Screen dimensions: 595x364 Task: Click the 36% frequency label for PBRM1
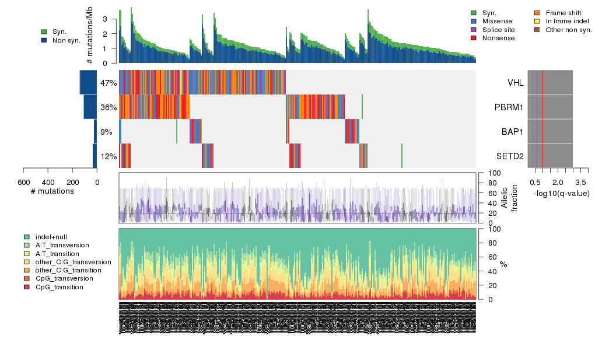coord(108,107)
